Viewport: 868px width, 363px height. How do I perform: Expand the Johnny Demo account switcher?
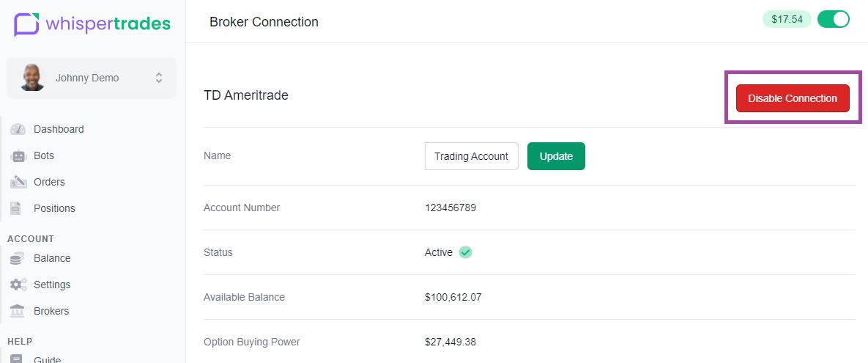click(x=92, y=78)
